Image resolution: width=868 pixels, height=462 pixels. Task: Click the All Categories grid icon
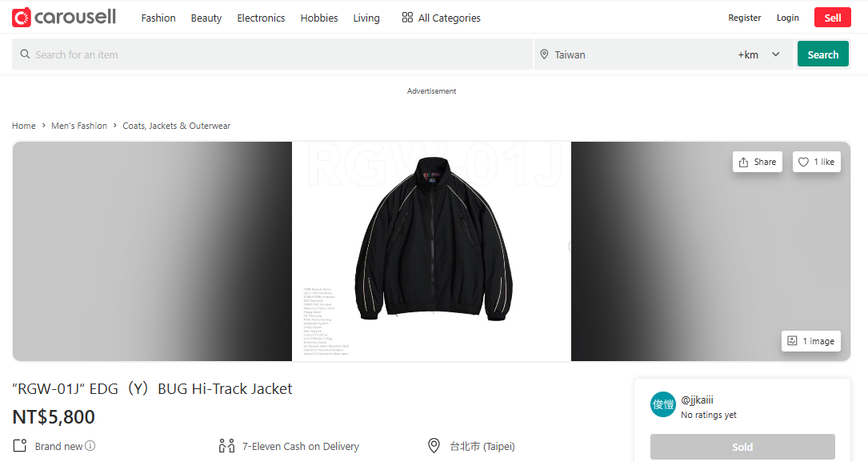pyautogui.click(x=407, y=18)
